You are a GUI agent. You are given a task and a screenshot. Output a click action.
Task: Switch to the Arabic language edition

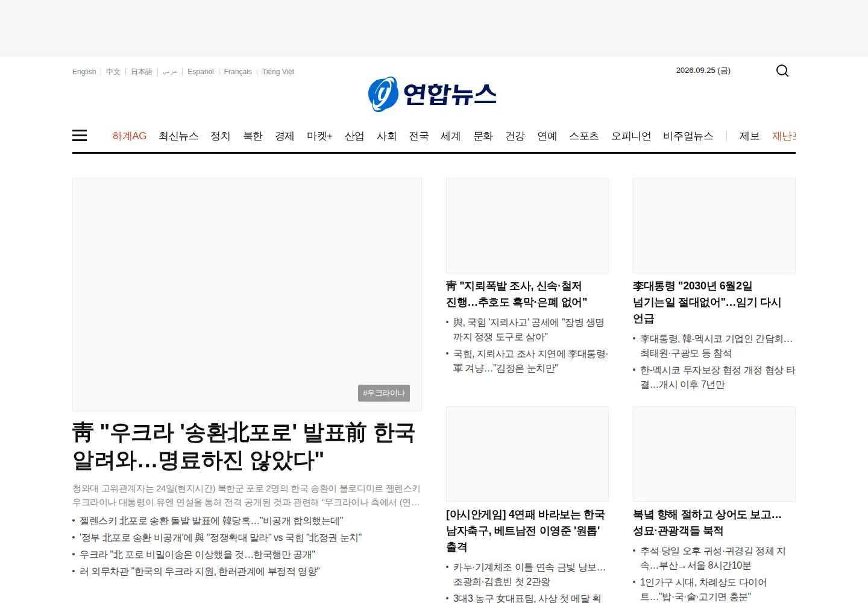pos(170,72)
